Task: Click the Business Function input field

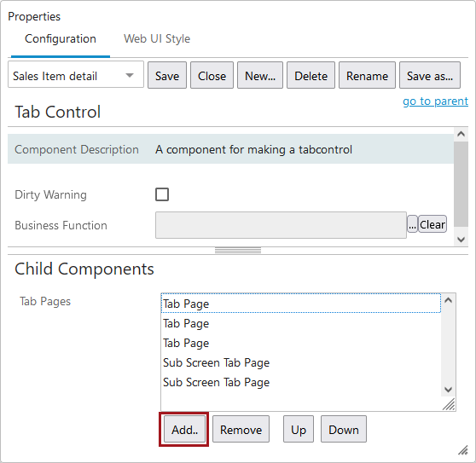Action: (x=281, y=225)
